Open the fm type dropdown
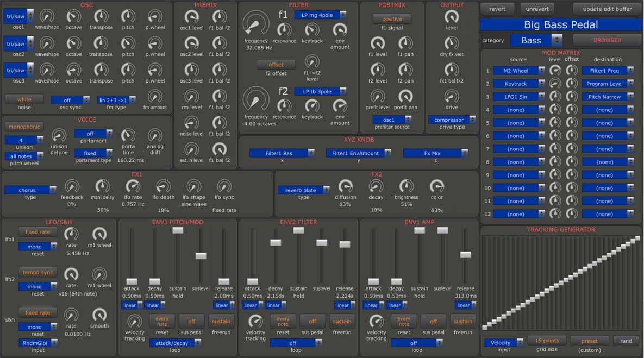This screenshot has width=644, height=358. click(x=116, y=100)
